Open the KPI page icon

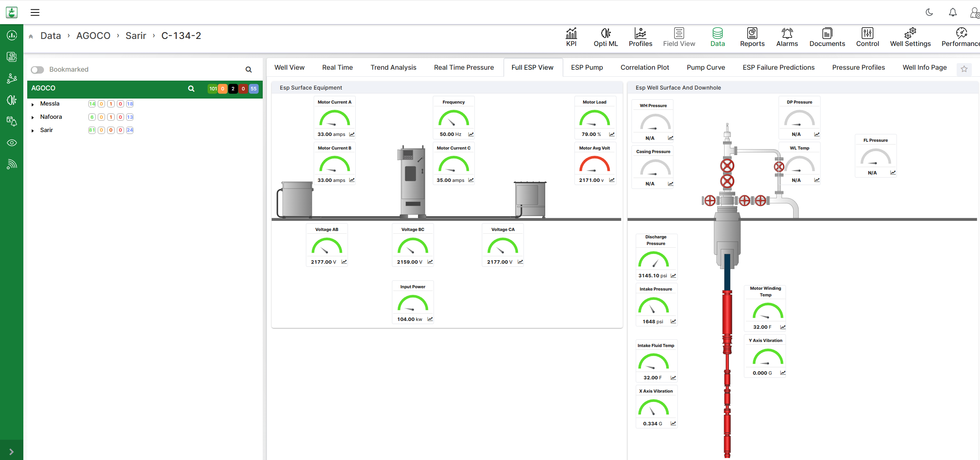click(x=571, y=33)
